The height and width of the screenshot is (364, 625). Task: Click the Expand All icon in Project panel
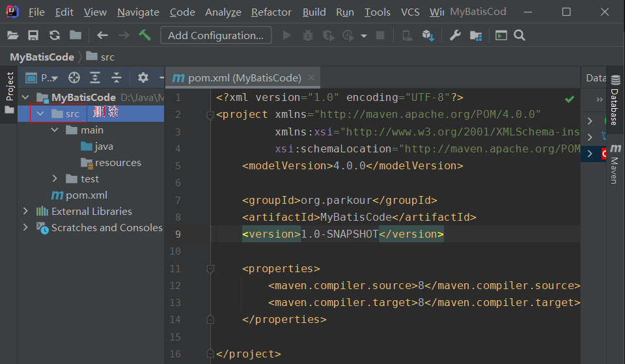coord(95,77)
